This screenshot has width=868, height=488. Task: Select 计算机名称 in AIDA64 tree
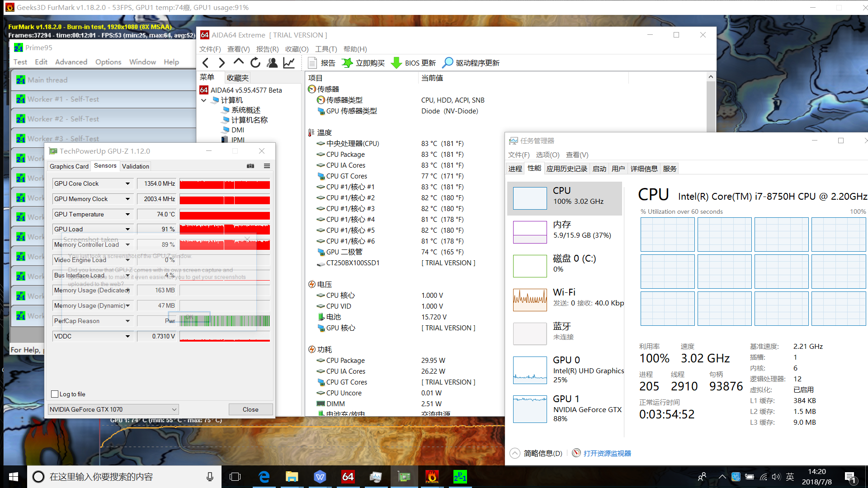point(249,120)
